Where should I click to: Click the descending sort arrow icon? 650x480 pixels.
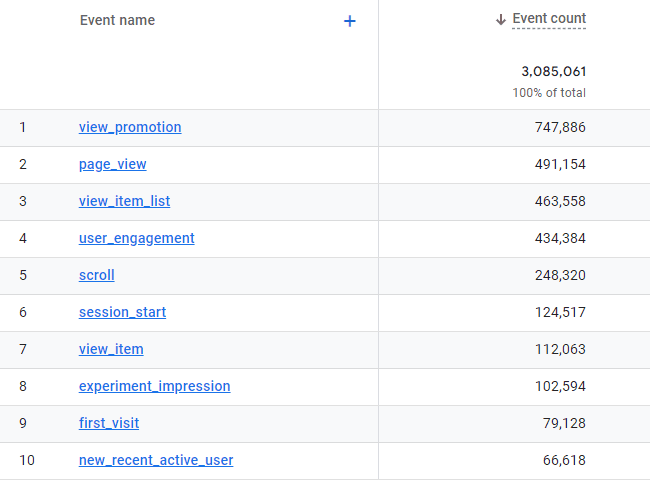tap(501, 19)
